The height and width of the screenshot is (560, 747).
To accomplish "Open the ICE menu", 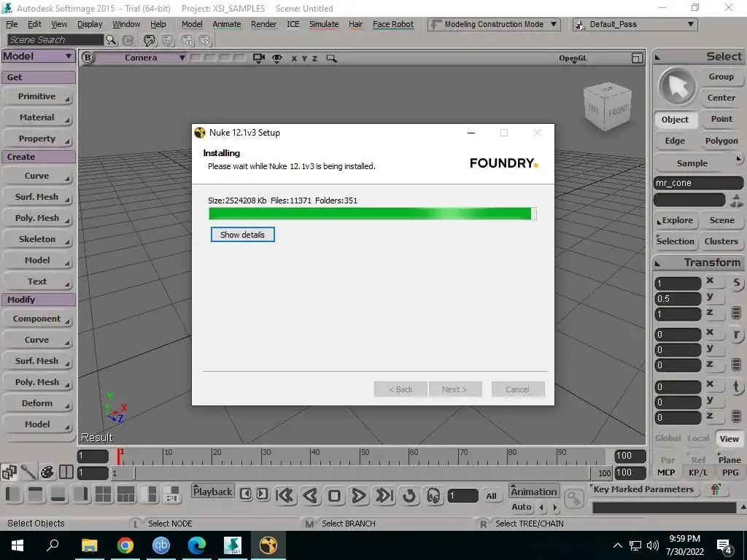I will [x=293, y=24].
